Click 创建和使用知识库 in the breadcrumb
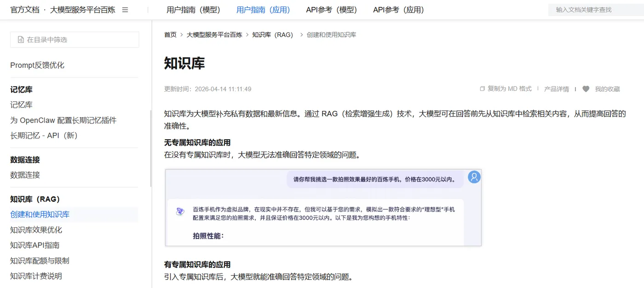Viewport: 644px width, 288px height. tap(331, 35)
